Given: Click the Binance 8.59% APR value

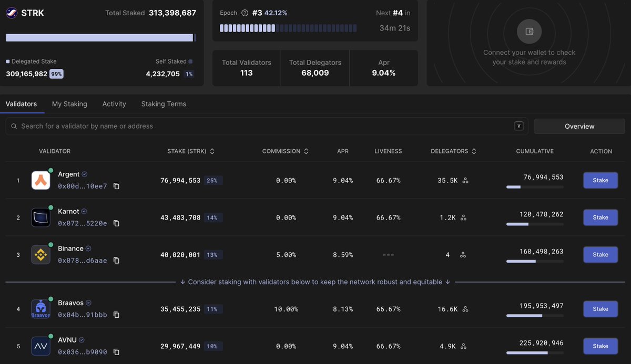Looking at the screenshot, I should tap(343, 255).
